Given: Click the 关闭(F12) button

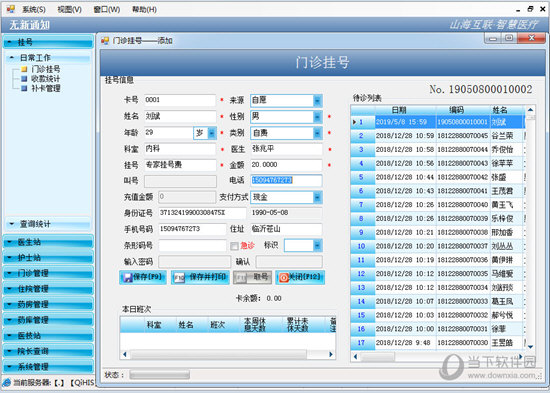Looking at the screenshot, I should click(300, 278).
